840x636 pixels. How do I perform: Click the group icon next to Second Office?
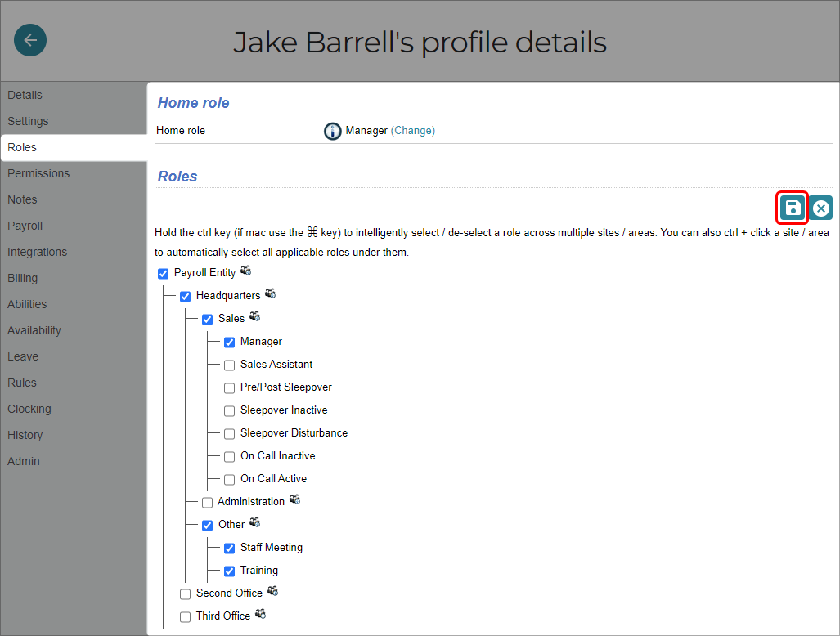(x=272, y=591)
